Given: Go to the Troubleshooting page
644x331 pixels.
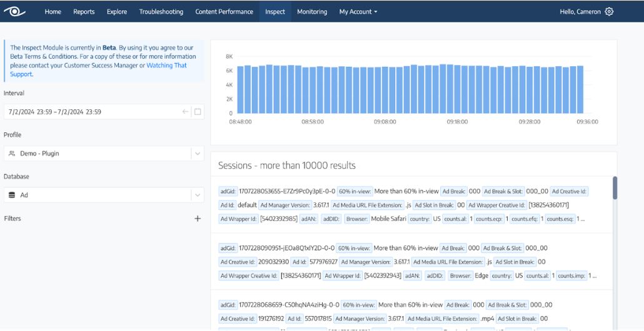Looking at the screenshot, I should (161, 11).
